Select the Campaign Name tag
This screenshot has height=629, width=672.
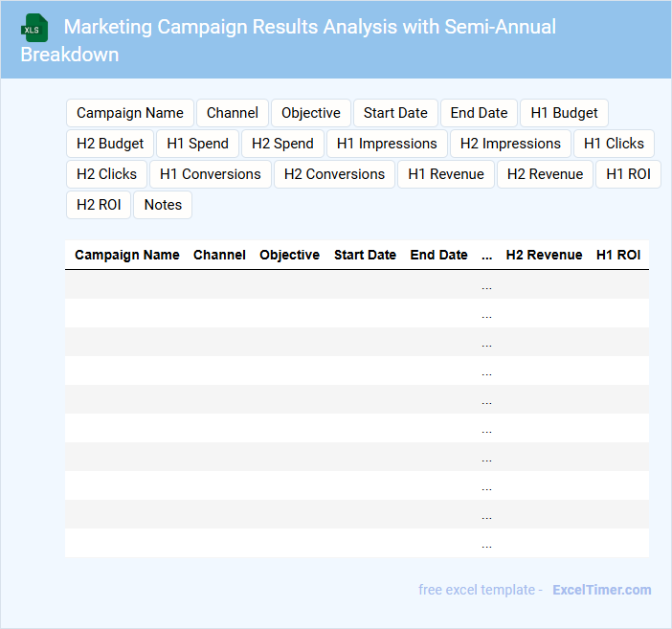pyautogui.click(x=130, y=113)
